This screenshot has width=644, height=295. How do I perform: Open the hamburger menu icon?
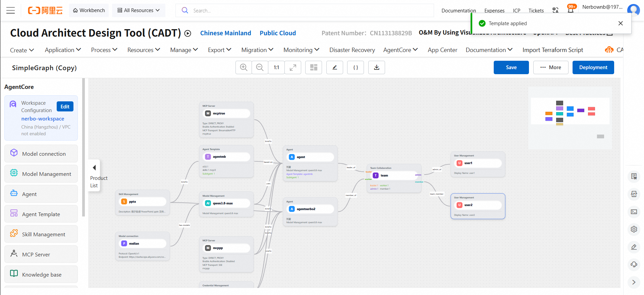pyautogui.click(x=11, y=10)
